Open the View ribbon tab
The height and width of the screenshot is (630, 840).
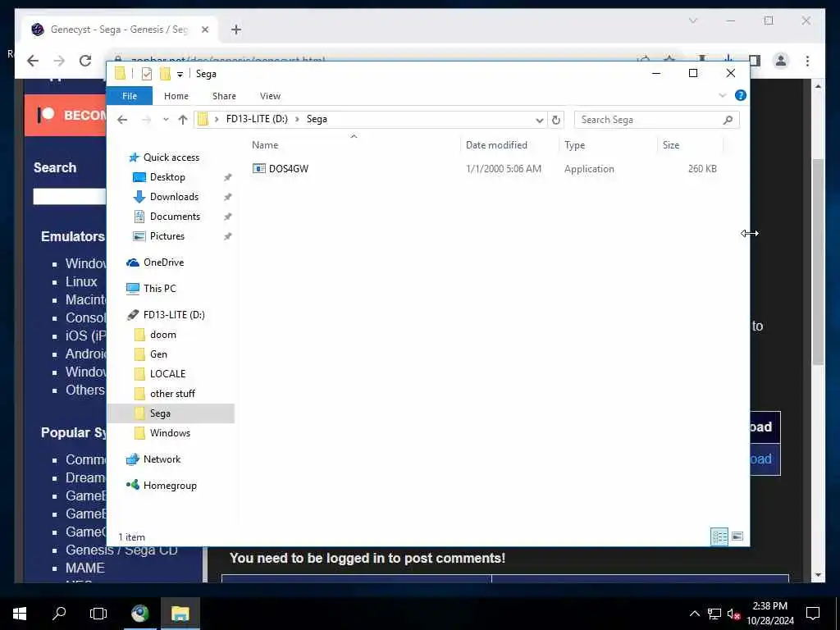270,96
